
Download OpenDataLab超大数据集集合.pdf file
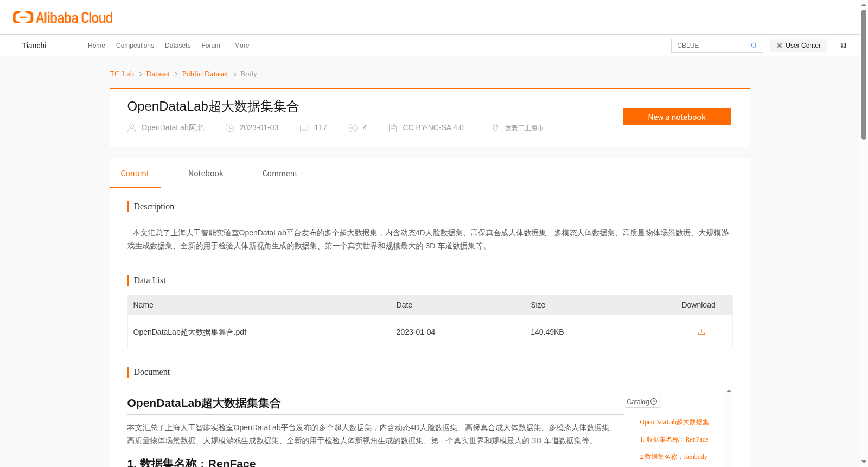(x=701, y=332)
